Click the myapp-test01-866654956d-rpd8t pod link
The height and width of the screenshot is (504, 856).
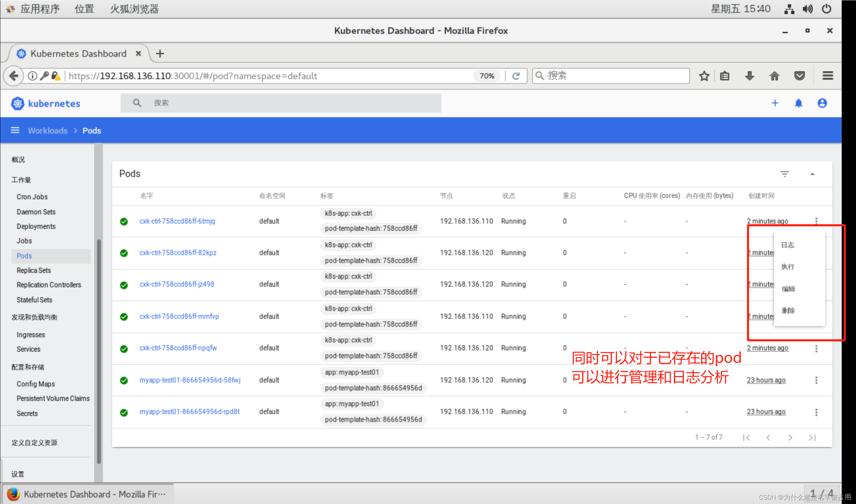[x=190, y=411]
